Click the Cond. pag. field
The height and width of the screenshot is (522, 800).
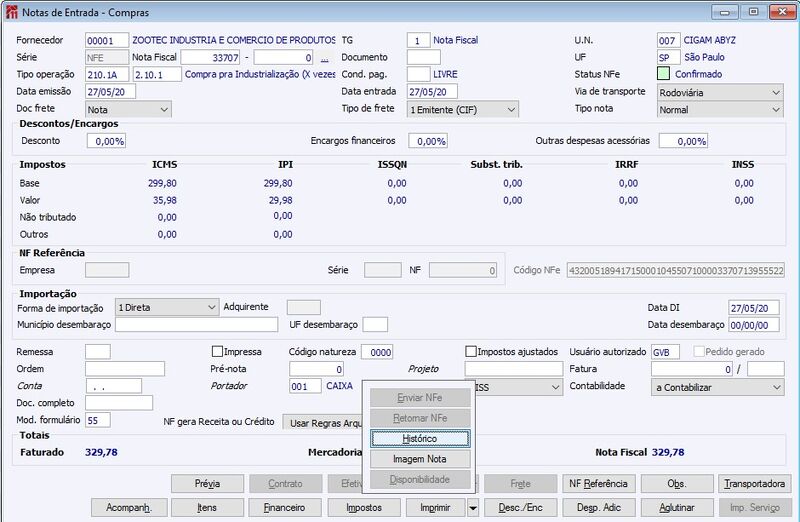pos(418,74)
